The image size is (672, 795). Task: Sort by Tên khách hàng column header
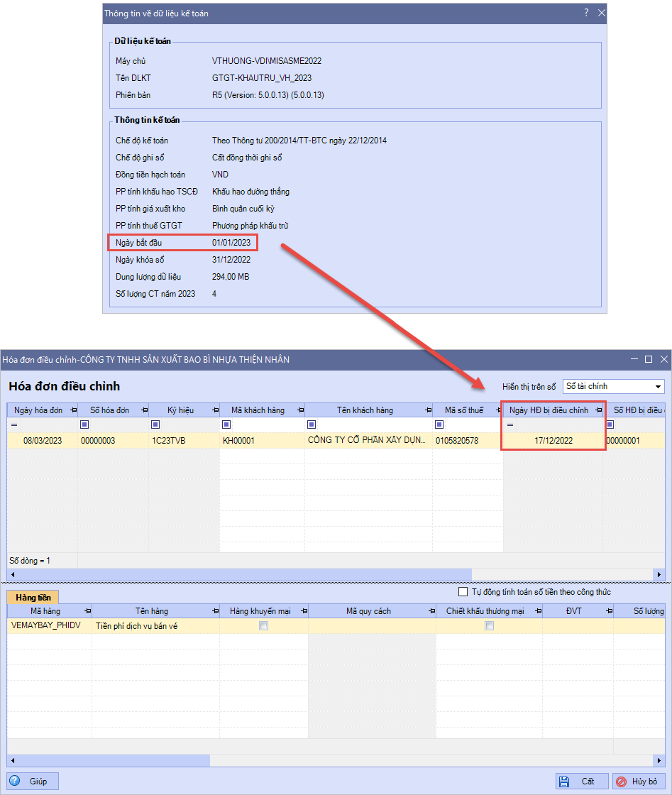tap(365, 410)
